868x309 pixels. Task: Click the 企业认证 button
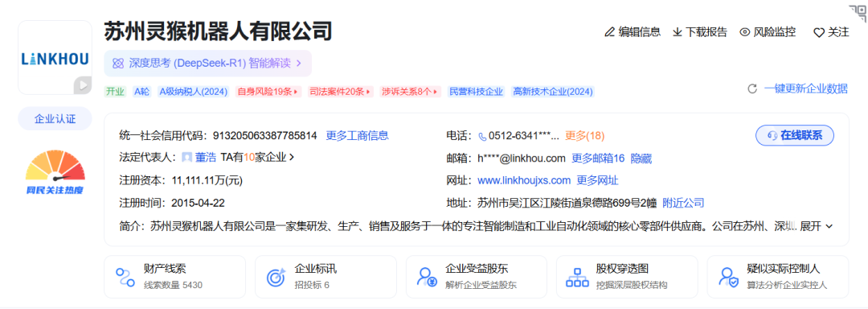55,118
